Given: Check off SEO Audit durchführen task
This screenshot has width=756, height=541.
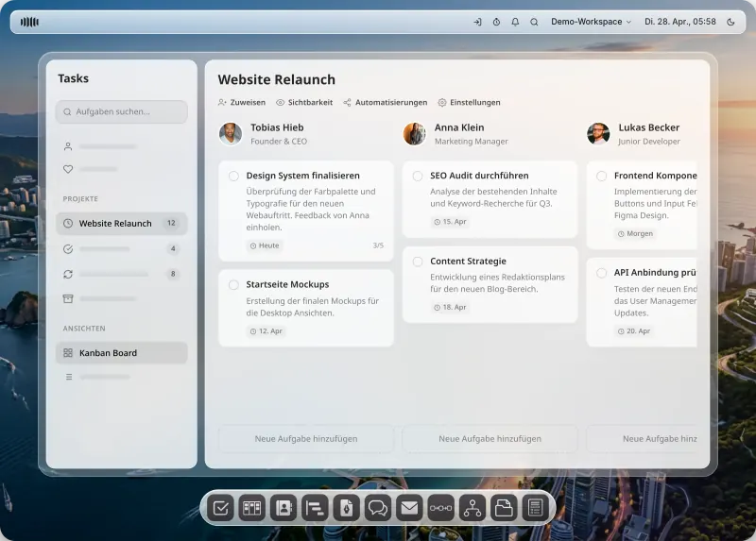Looking at the screenshot, I should [418, 176].
